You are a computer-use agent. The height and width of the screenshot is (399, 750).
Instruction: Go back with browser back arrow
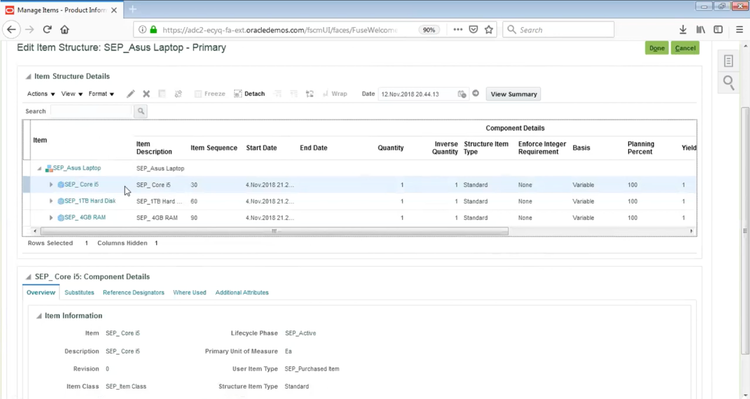tap(11, 29)
